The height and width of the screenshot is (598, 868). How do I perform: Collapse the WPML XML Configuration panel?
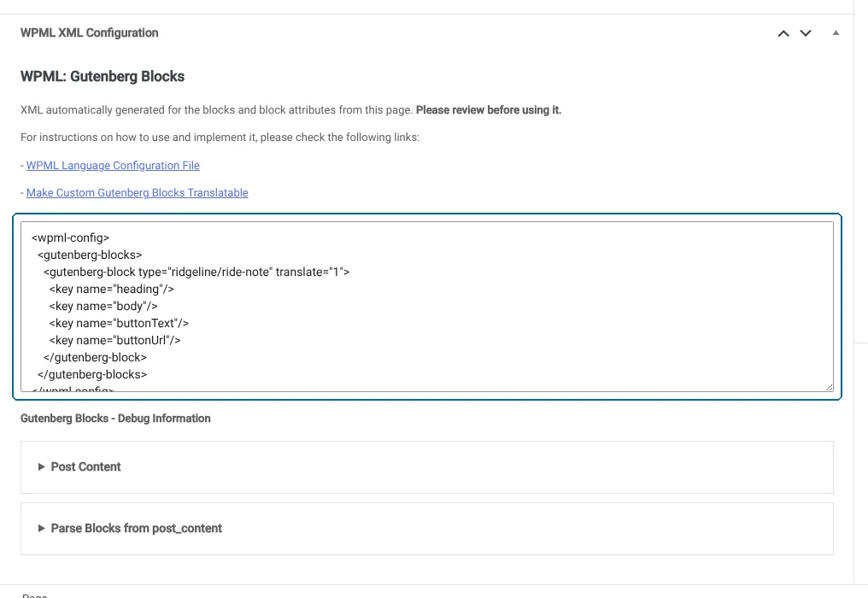click(x=836, y=33)
